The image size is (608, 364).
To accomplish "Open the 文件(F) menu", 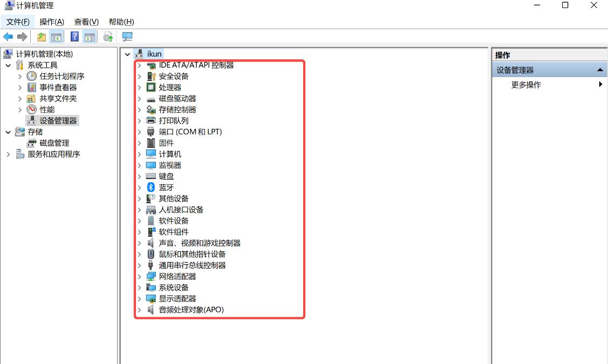I will tap(18, 22).
